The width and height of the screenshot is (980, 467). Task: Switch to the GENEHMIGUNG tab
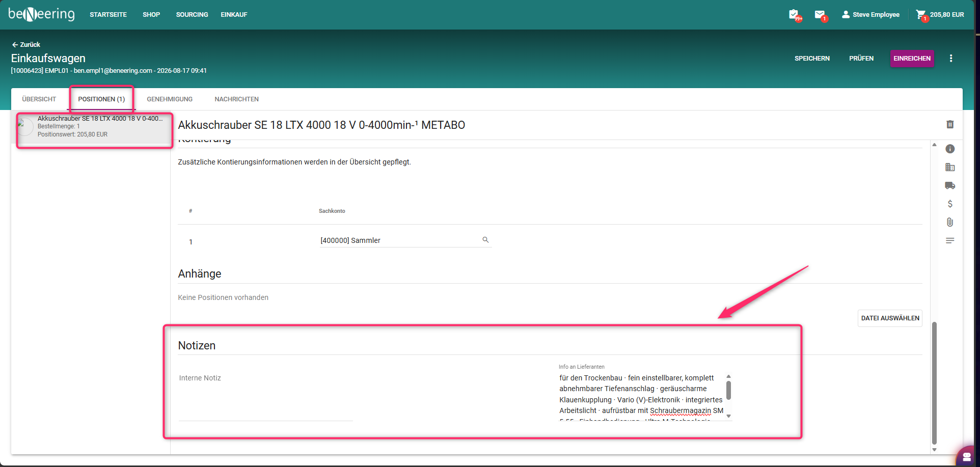[170, 99]
